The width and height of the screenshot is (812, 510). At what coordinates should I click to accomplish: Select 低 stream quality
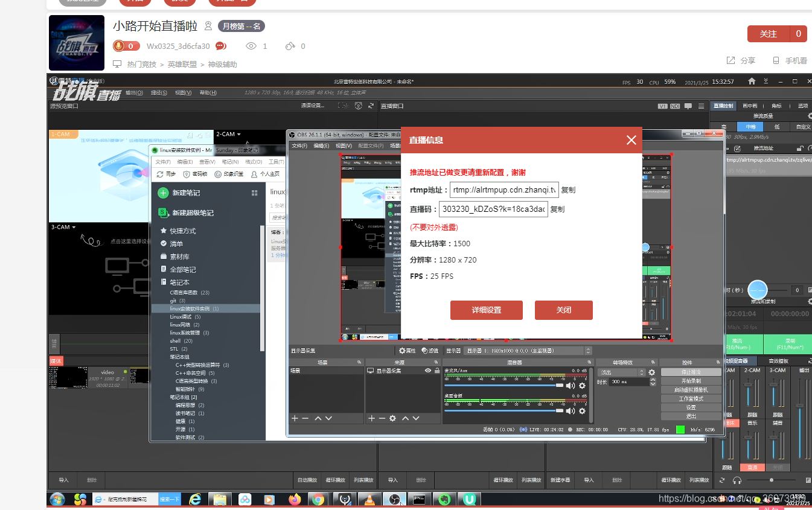(777, 127)
